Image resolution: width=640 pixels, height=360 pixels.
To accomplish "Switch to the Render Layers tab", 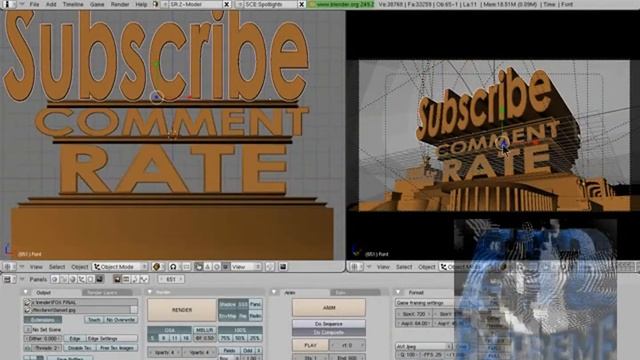I will point(107,292).
